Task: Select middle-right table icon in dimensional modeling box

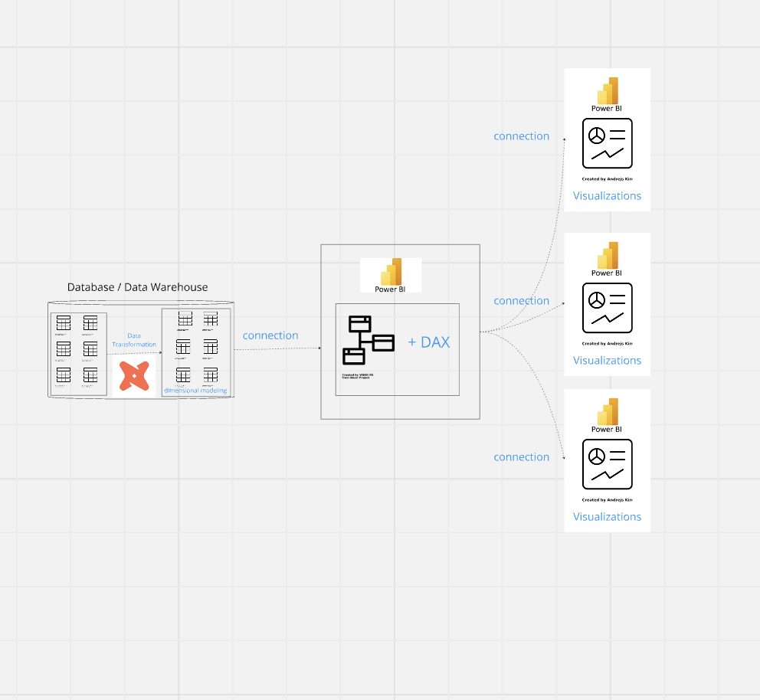Action: pyautogui.click(x=211, y=347)
